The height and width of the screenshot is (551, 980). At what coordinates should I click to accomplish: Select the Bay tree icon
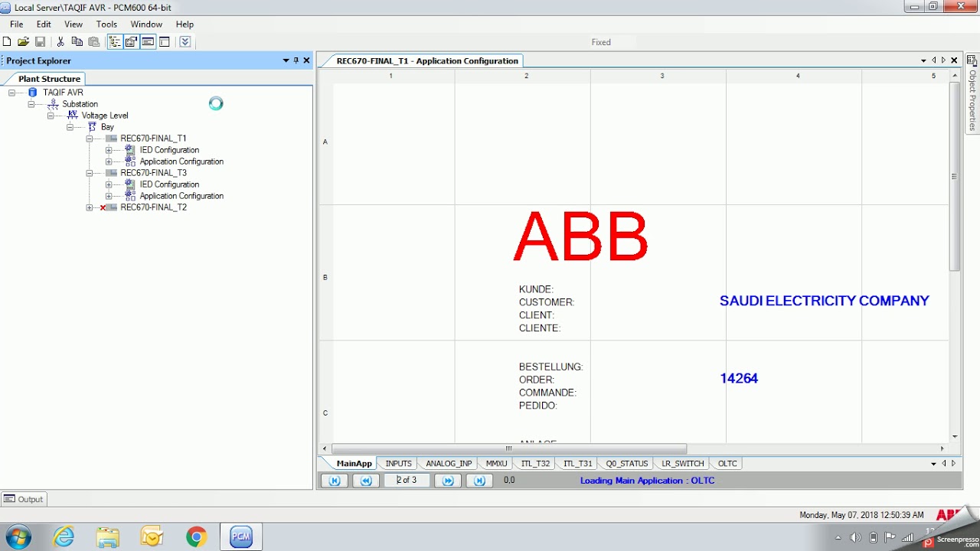tap(92, 127)
